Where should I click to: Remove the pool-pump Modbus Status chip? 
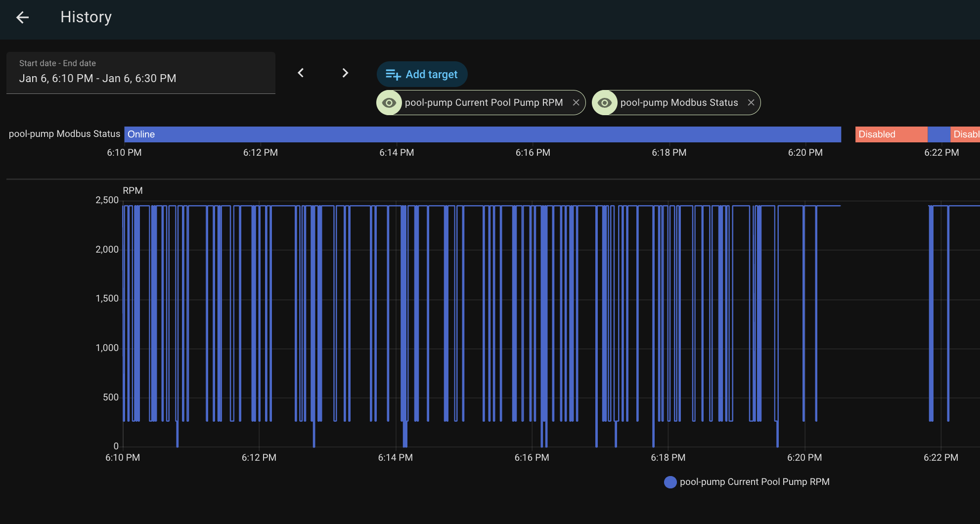[x=751, y=103]
